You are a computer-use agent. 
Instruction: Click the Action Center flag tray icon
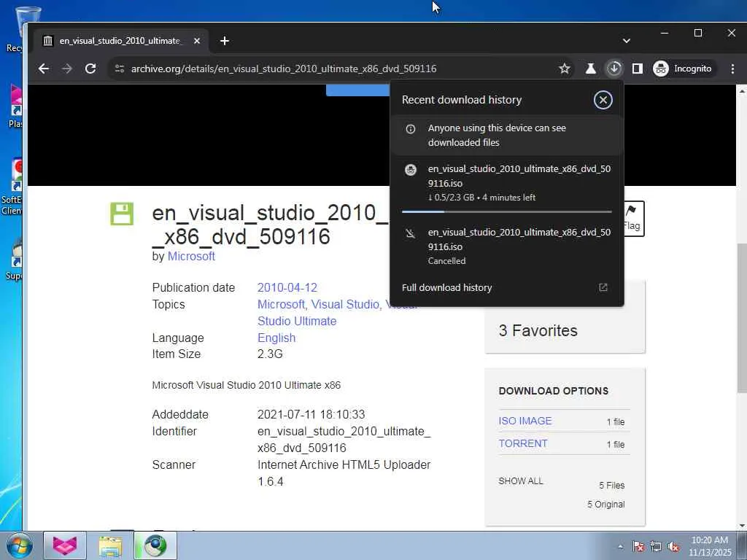point(638,547)
